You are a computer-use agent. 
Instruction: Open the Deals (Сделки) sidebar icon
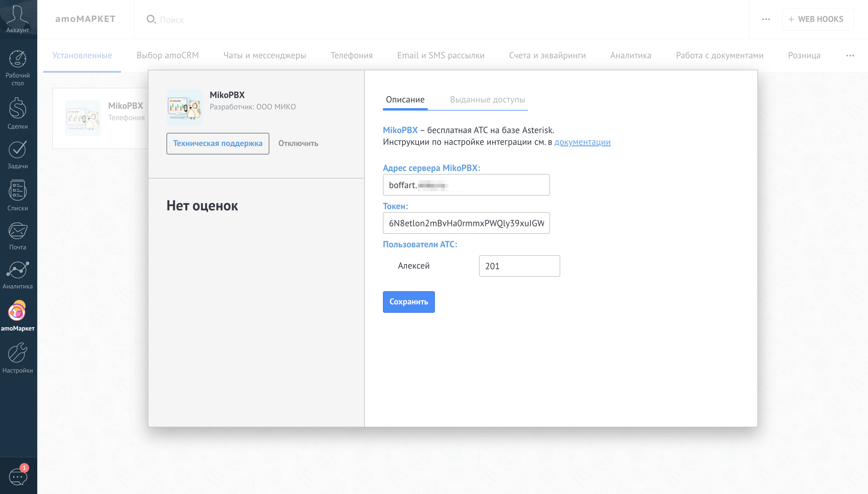tap(18, 108)
